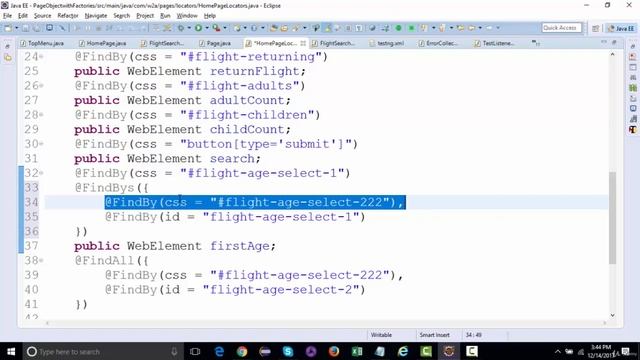Open the Help menu

[x=209, y=16]
